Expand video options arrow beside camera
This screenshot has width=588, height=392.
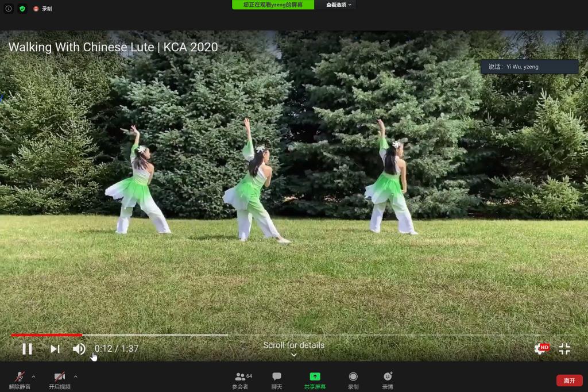[76, 376]
